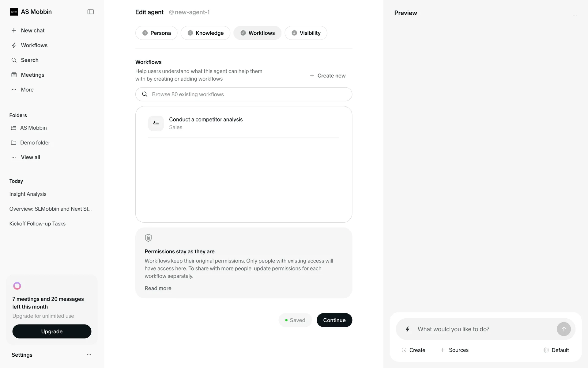Viewport: 588px width, 368px height.
Task: Go to the Visibility tab
Action: point(306,33)
